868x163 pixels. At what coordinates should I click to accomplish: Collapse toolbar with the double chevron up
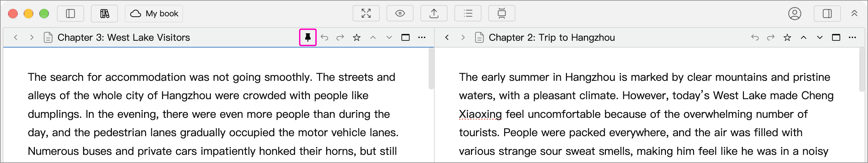(x=854, y=14)
